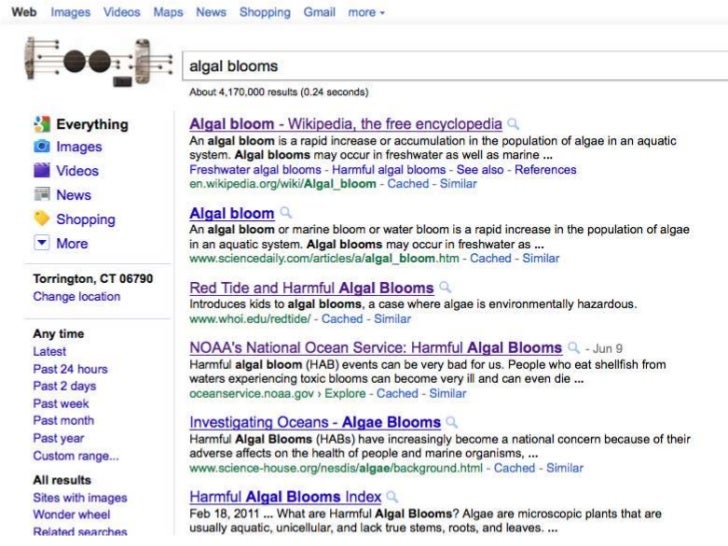Preview Investigating Oceans result magnifier icon

[451, 422]
